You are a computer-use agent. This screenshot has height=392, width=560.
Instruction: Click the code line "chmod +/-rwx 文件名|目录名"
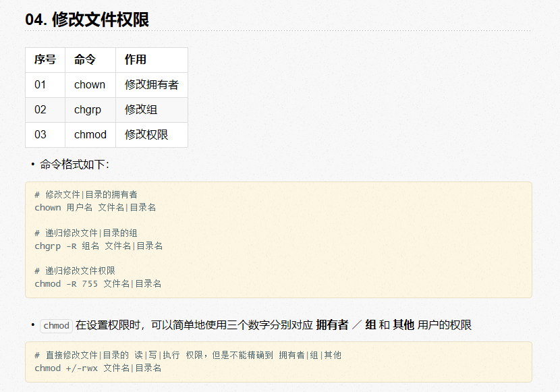pyautogui.click(x=98, y=368)
